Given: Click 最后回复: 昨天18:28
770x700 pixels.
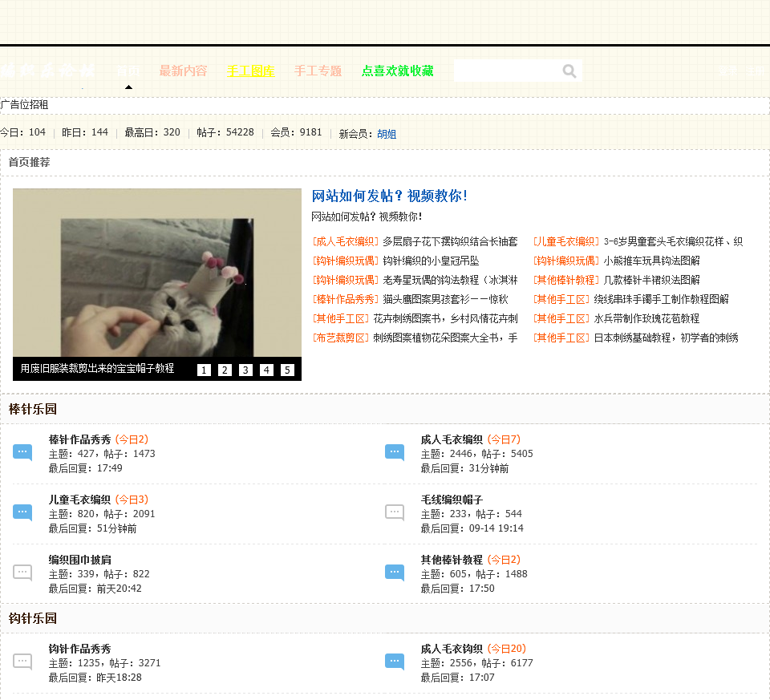Looking at the screenshot, I should click(x=95, y=678).
